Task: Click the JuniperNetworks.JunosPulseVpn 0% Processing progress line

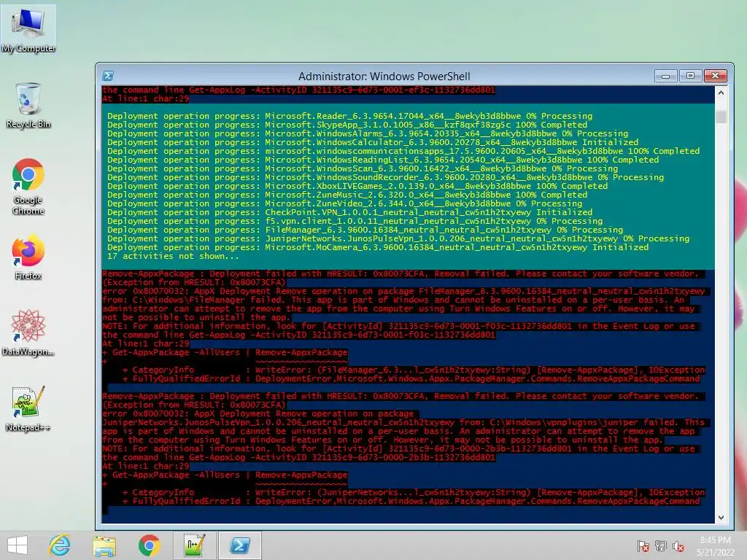Action: click(398, 238)
